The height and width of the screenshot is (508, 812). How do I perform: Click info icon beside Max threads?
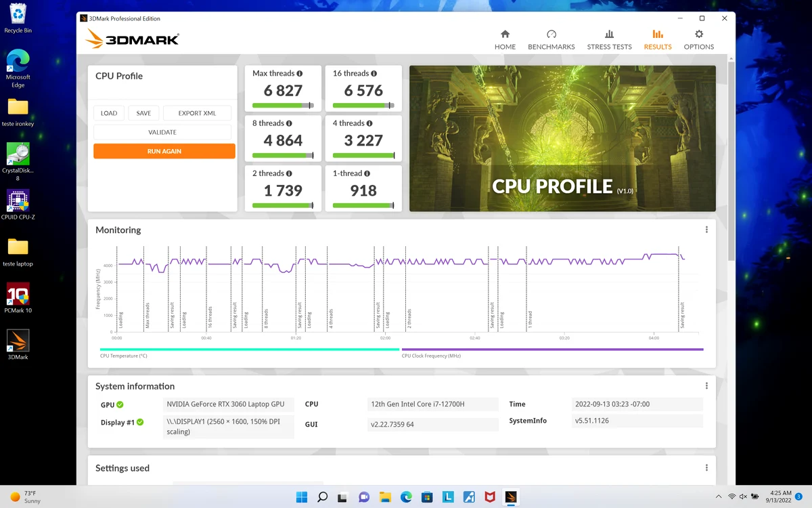[300, 73]
